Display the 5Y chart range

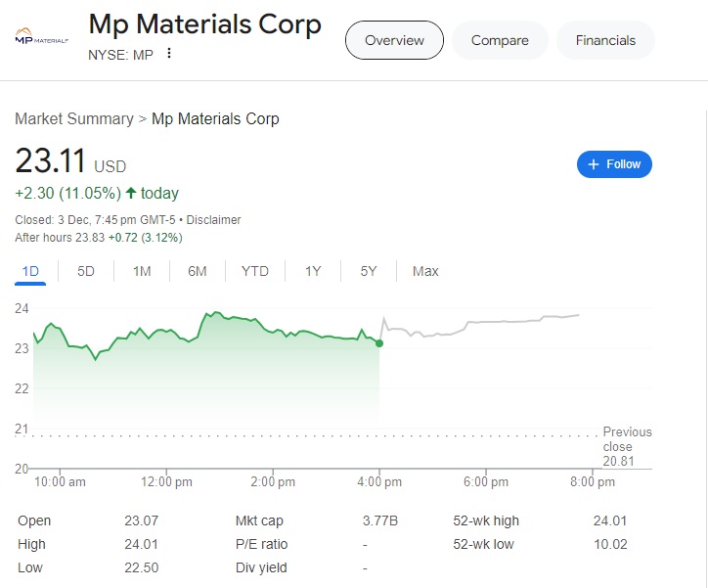(x=369, y=271)
